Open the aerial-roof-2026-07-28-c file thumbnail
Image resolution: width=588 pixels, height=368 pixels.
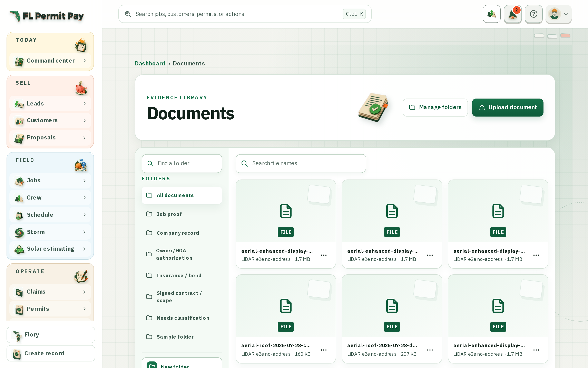pos(286,306)
